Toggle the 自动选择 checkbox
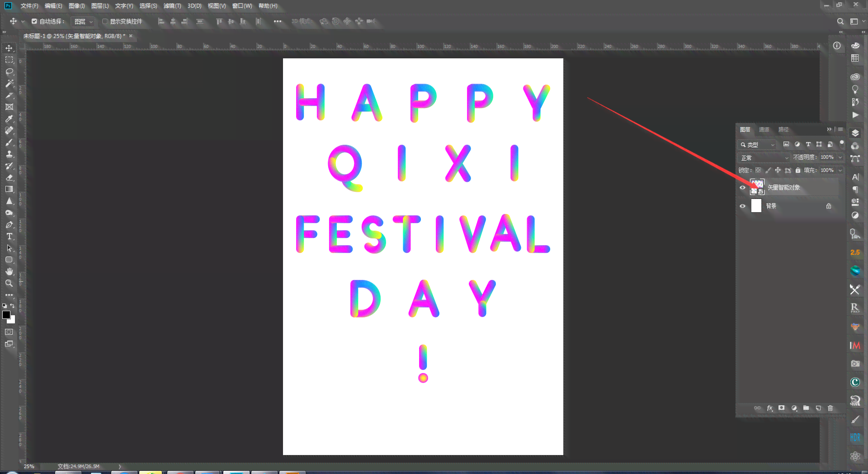Viewport: 868px width, 474px height. 34,21
